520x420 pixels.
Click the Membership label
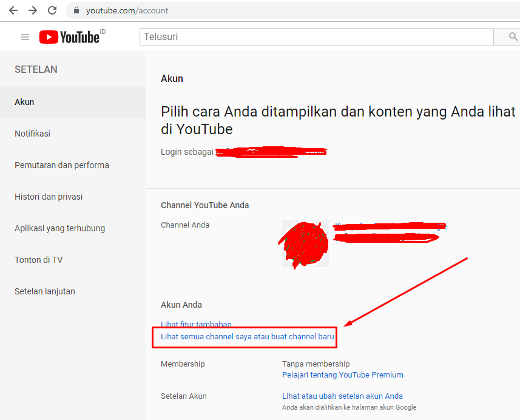click(x=183, y=364)
